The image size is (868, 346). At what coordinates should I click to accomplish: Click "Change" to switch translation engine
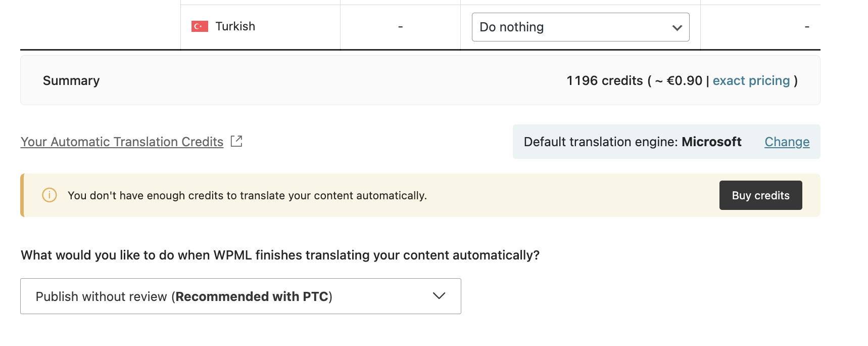pyautogui.click(x=787, y=142)
